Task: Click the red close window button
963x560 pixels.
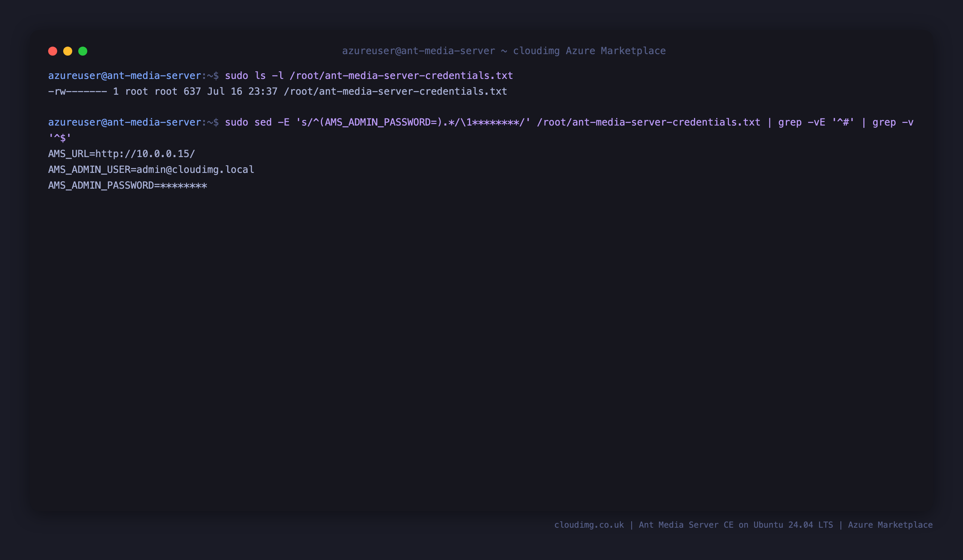Action: click(53, 51)
